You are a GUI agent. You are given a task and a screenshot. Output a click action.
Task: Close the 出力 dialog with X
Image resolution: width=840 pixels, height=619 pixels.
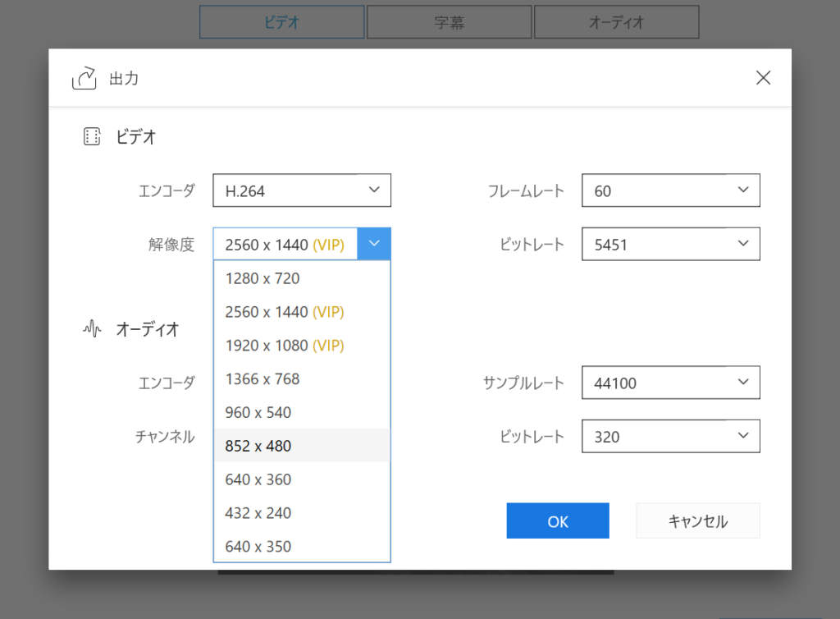coord(763,78)
